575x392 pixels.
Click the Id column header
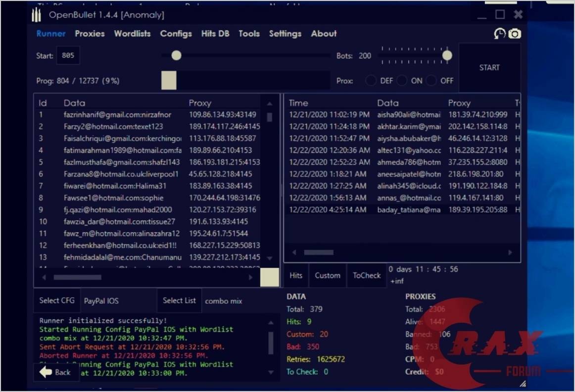pyautogui.click(x=43, y=103)
